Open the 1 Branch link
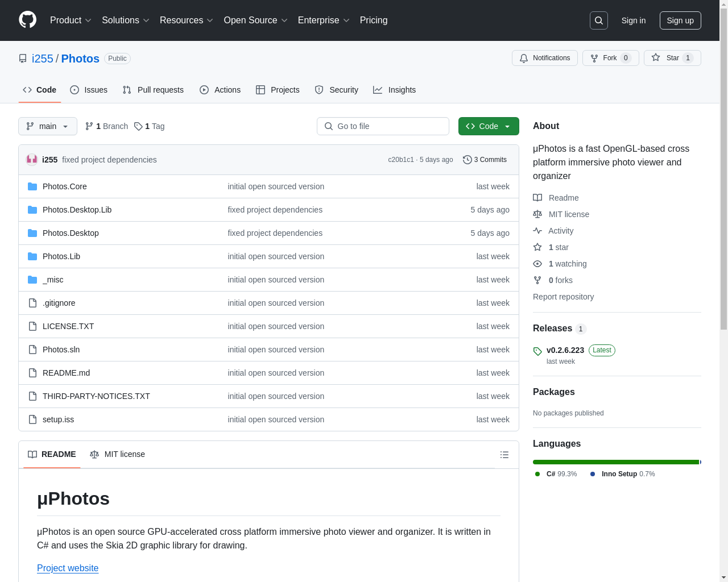Viewport: 728px width, 582px height. click(x=106, y=126)
